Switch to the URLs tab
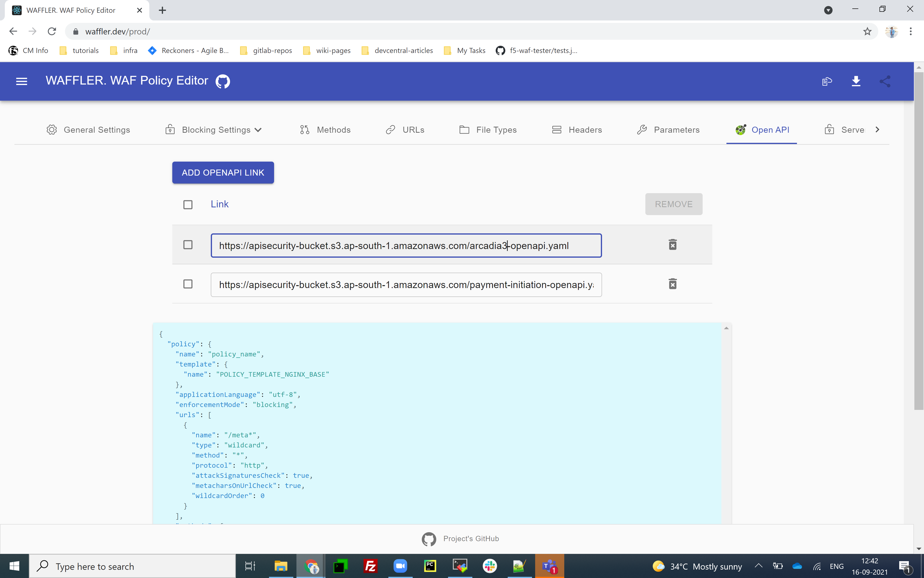 pos(405,130)
